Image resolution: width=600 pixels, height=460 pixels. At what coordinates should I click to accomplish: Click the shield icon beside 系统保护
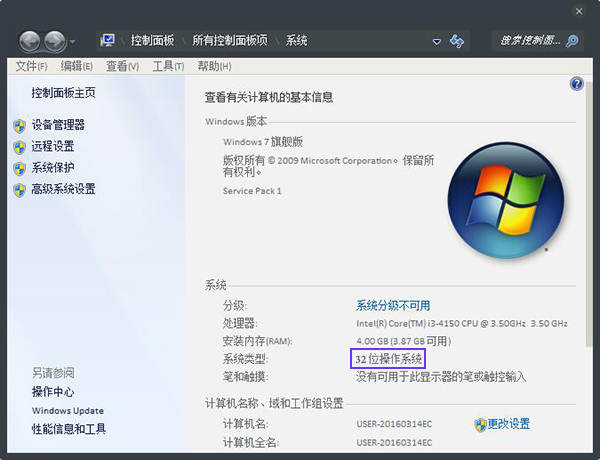tap(20, 168)
